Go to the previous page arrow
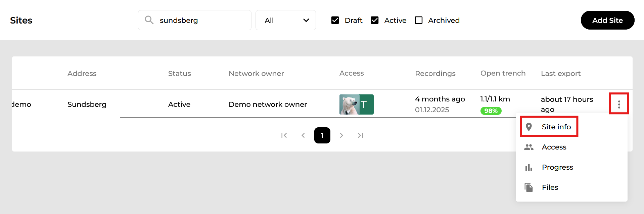This screenshot has width=644, height=214. coord(303,135)
